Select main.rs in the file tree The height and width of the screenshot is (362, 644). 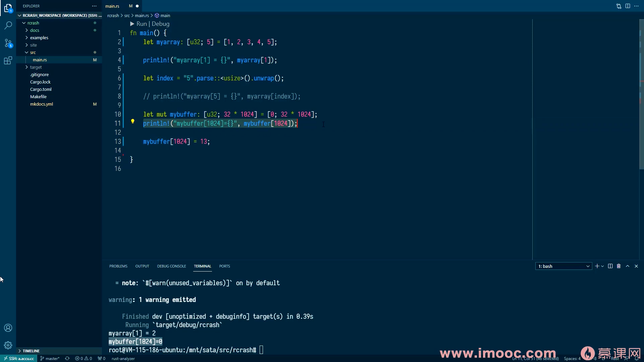tap(59, 60)
